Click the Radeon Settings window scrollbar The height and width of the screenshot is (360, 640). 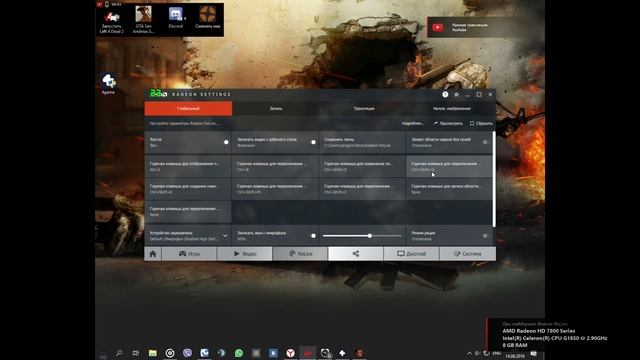pos(494,180)
